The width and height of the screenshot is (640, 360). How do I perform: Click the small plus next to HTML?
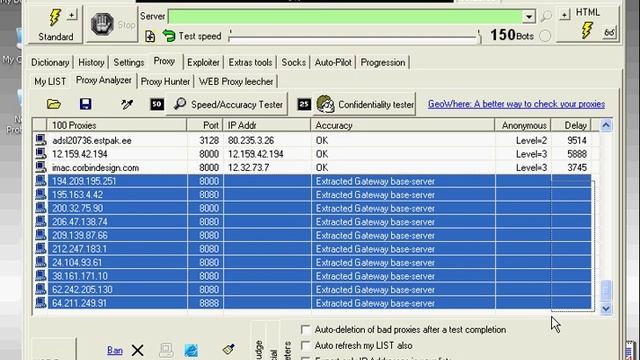point(565,15)
